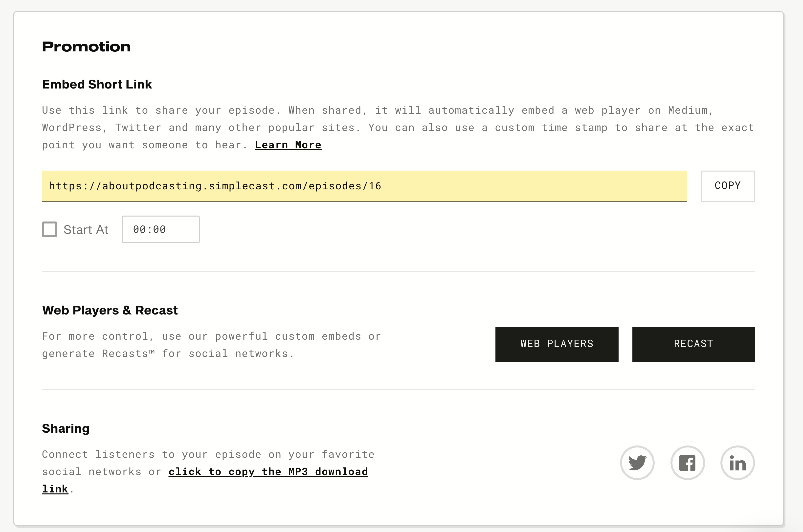Click the Promotion section title
This screenshot has width=803, height=532.
pyautogui.click(x=86, y=46)
